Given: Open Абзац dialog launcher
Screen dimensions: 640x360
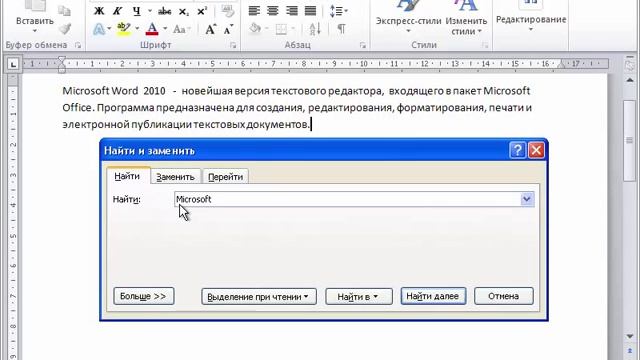Looking at the screenshot, I should (362, 45).
